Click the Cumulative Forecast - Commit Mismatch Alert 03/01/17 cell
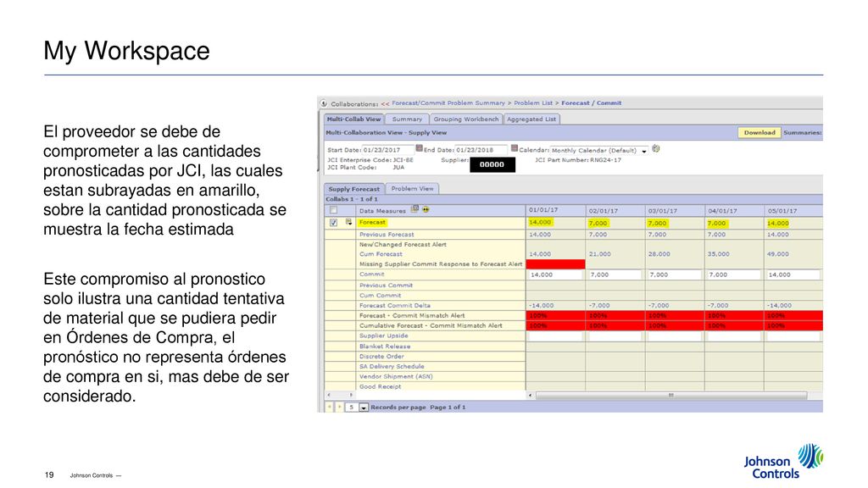Image resolution: width=868 pixels, height=488 pixels. (x=675, y=326)
